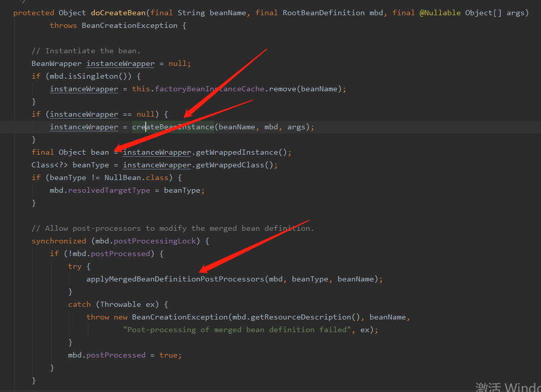The image size is (541, 392).
Task: Click 'mbd.postProcessed = true' assignment
Action: [x=124, y=355]
